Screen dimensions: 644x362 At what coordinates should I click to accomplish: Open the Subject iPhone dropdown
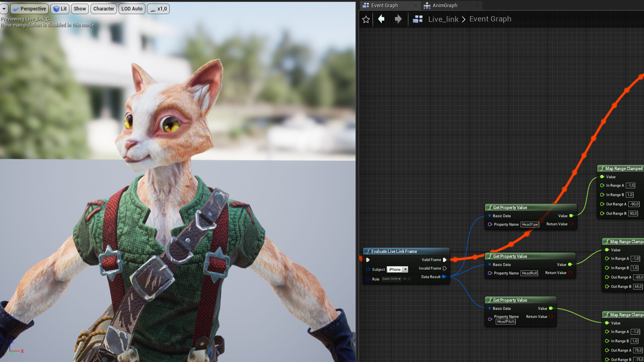(397, 269)
